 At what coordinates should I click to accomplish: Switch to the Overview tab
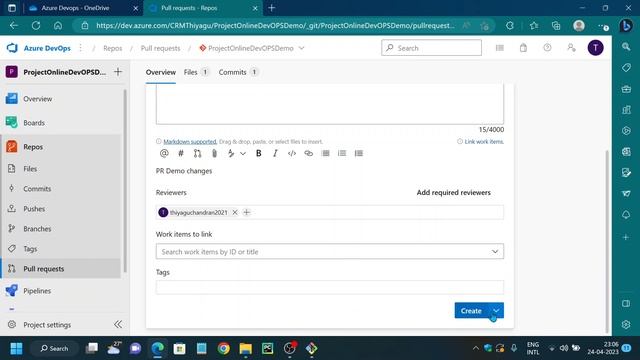pyautogui.click(x=161, y=72)
